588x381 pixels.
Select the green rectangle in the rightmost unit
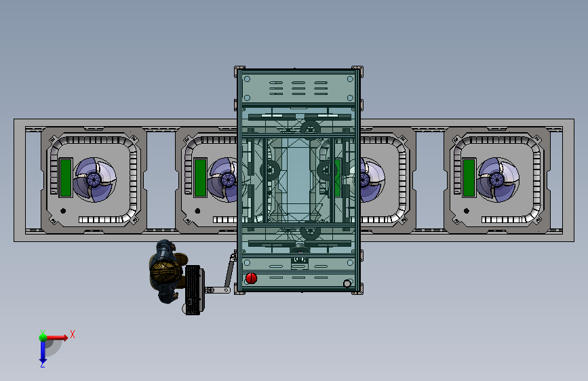click(x=469, y=178)
